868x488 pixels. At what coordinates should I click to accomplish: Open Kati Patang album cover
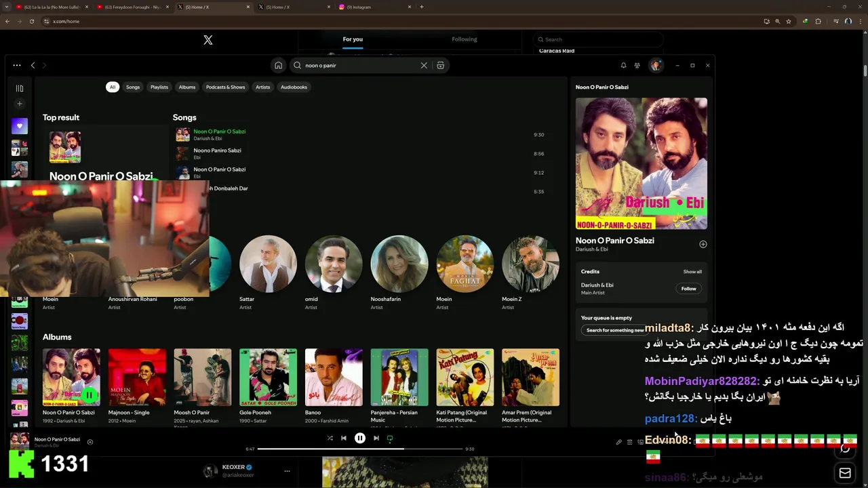(x=465, y=377)
